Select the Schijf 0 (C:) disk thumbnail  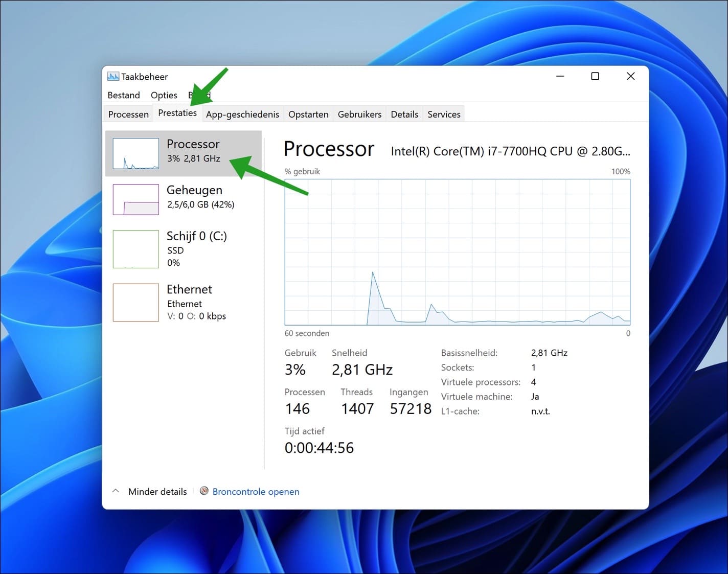pyautogui.click(x=135, y=249)
